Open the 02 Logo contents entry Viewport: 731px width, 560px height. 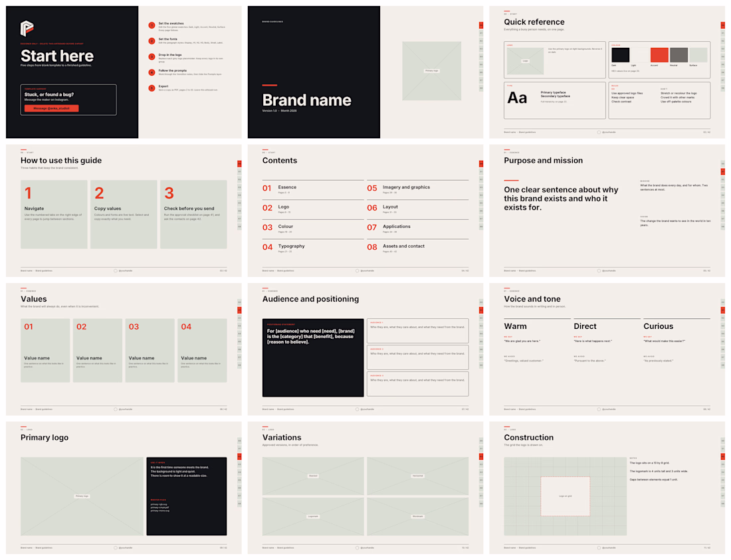pyautogui.click(x=313, y=209)
